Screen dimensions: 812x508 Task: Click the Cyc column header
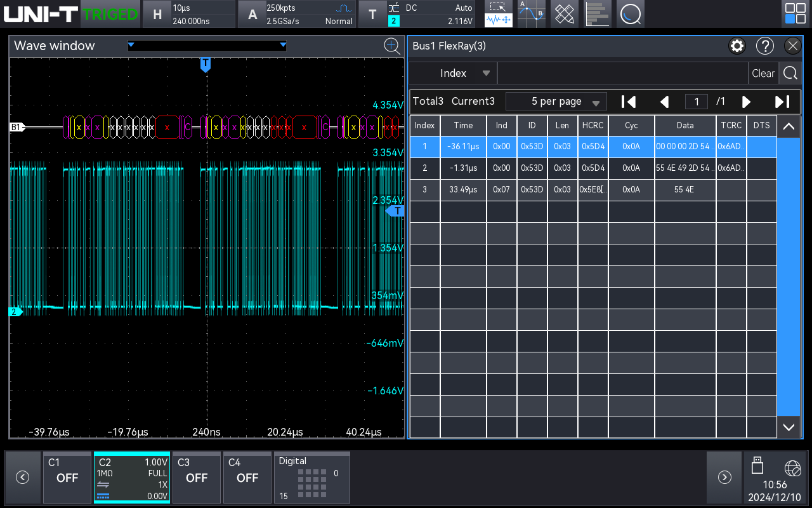[x=631, y=125]
